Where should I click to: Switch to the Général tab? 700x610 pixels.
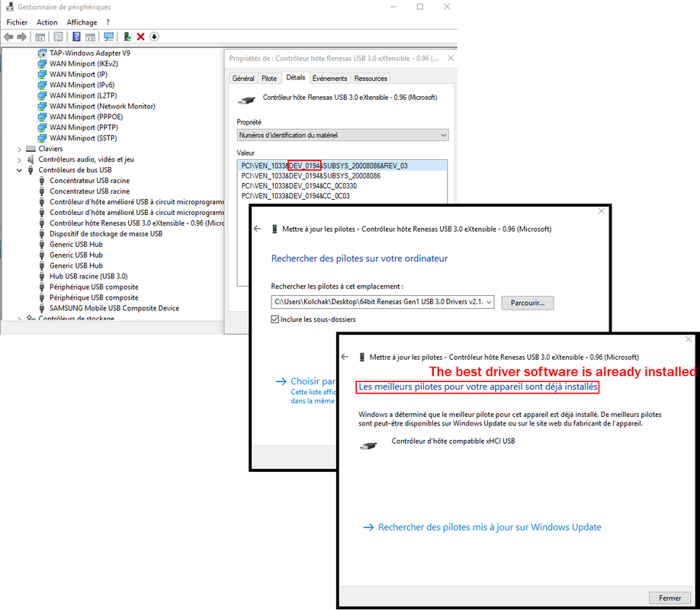click(243, 78)
